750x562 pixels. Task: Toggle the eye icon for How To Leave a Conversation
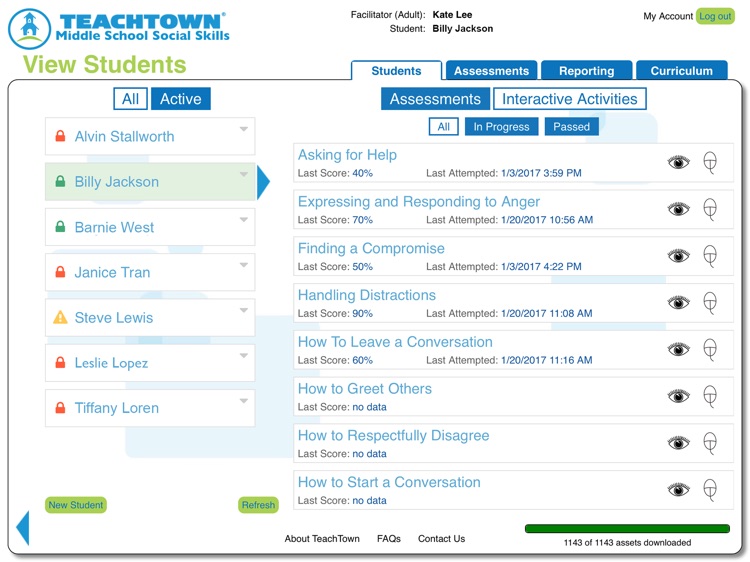pyautogui.click(x=678, y=350)
